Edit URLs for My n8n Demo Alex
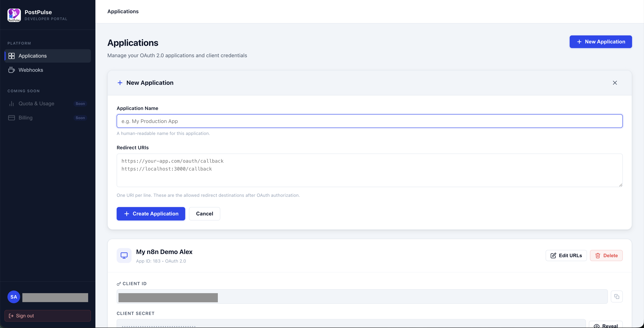Screen dimensions: 644x328 [x=566, y=255]
